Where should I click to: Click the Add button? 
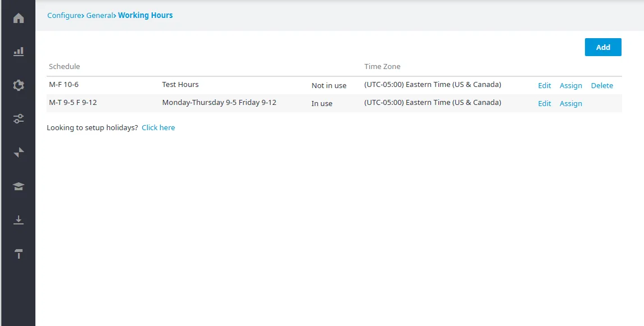[603, 47]
